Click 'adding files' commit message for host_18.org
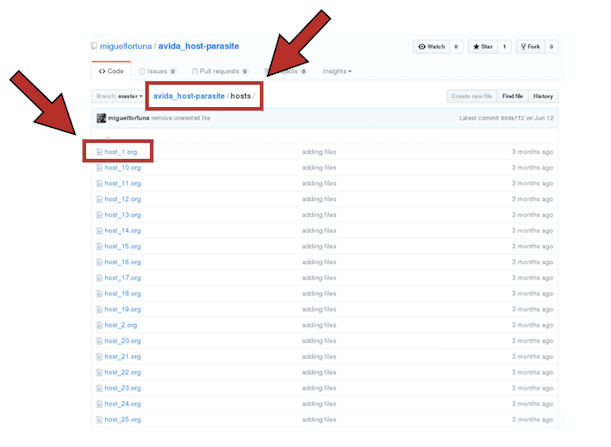The height and width of the screenshot is (447, 611). click(x=319, y=293)
